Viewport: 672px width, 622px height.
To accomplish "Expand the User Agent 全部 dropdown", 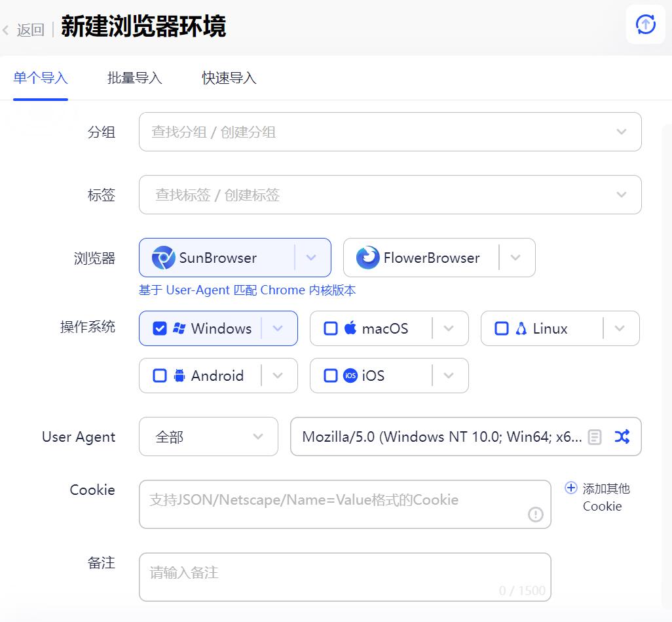I will 258,437.
